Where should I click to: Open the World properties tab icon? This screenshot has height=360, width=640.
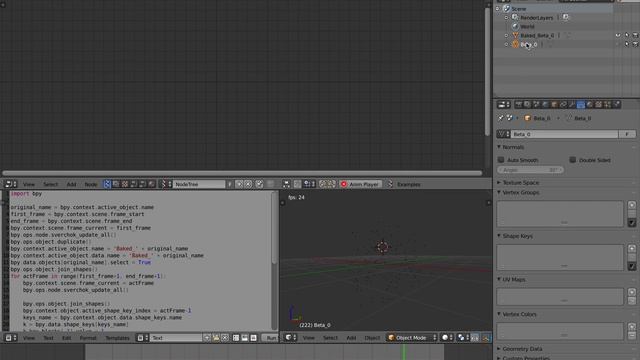coord(545,105)
